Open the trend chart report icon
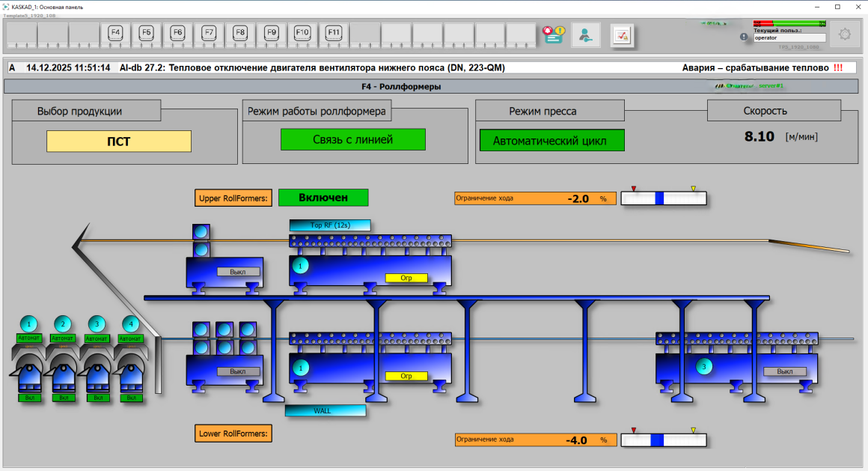 click(x=623, y=34)
